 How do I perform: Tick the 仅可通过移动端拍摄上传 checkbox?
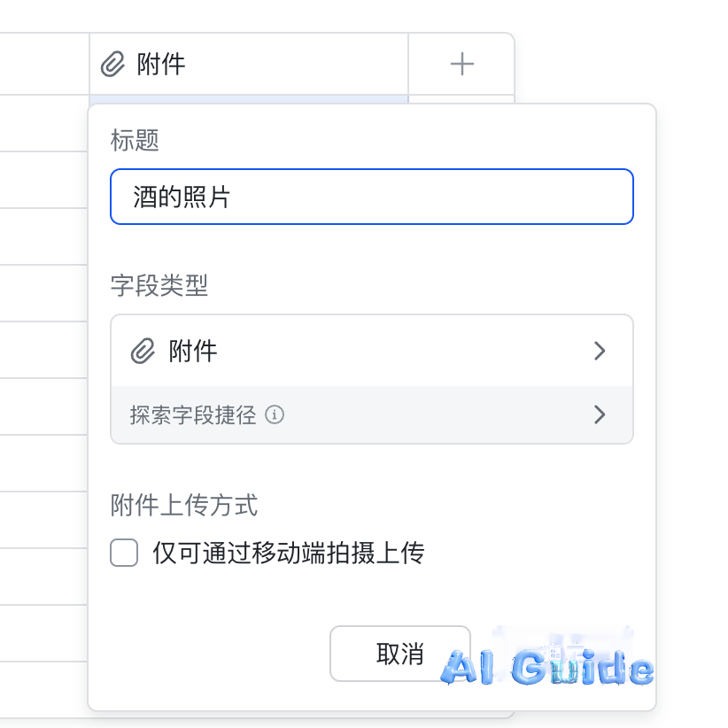[x=124, y=553]
